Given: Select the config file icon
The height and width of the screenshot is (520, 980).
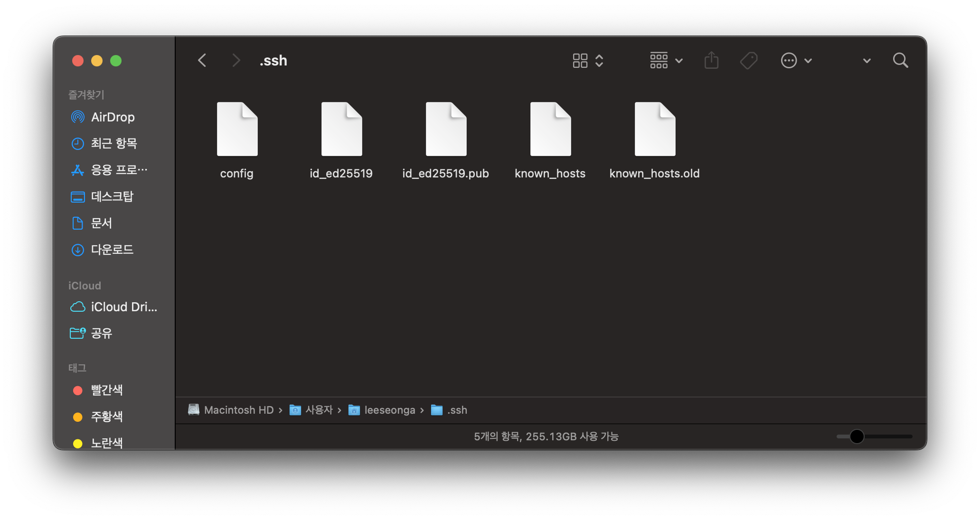Looking at the screenshot, I should (237, 130).
